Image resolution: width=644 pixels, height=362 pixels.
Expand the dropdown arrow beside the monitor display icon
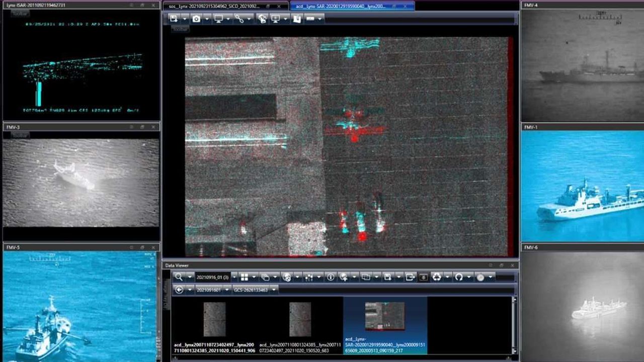[x=228, y=19]
